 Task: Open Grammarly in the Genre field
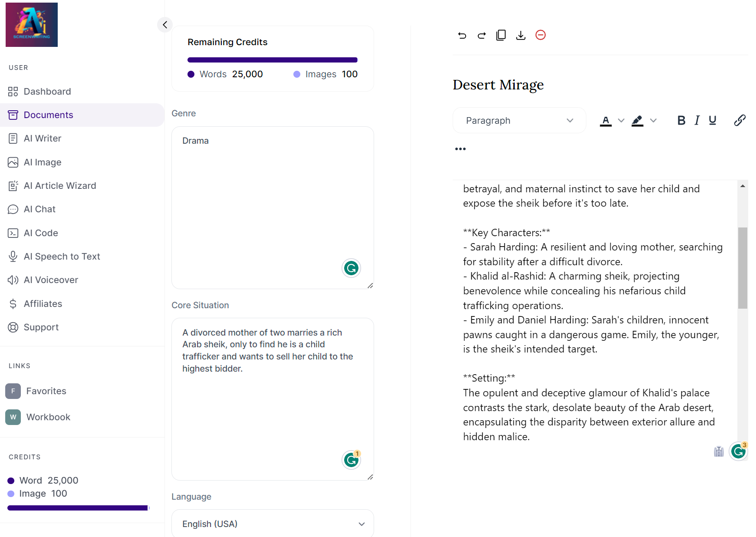[351, 268]
